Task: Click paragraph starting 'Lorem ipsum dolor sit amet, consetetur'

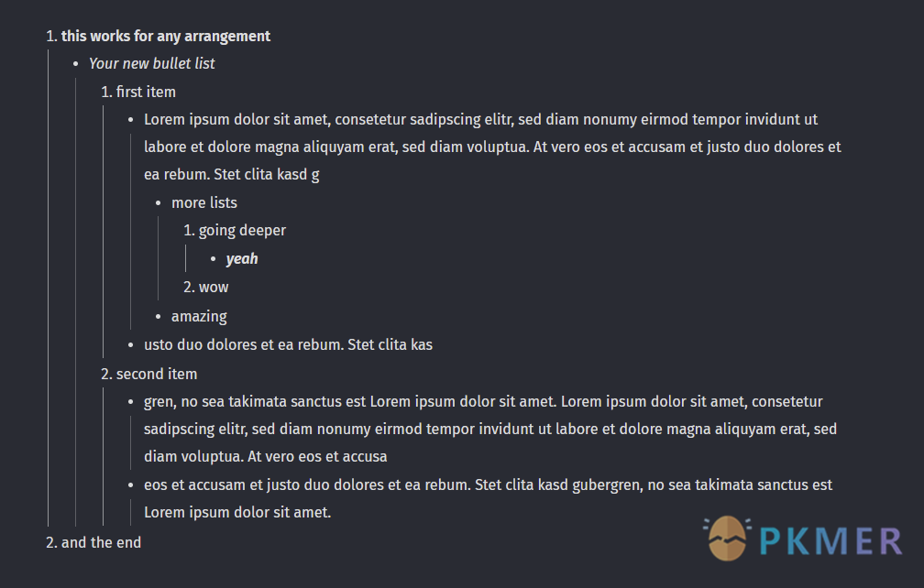Action: click(492, 147)
